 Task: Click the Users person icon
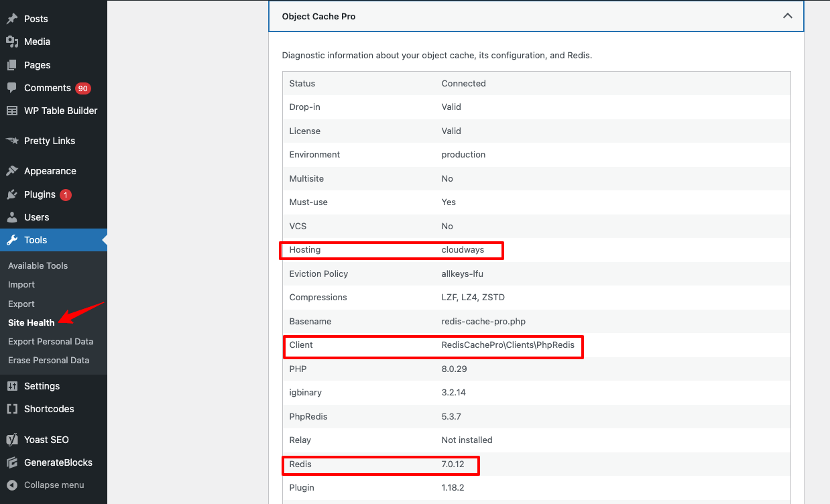pos(12,217)
